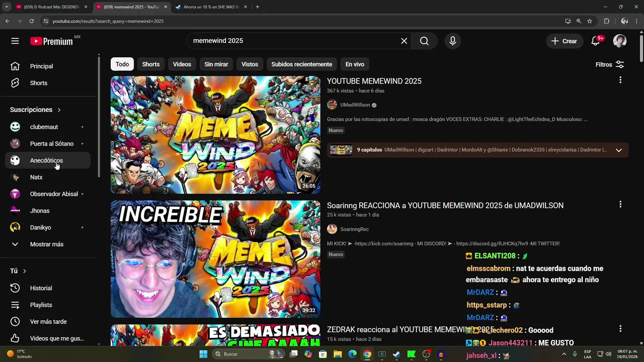The height and width of the screenshot is (362, 644).
Task: Open Danikyo channel
Action: (48, 228)
